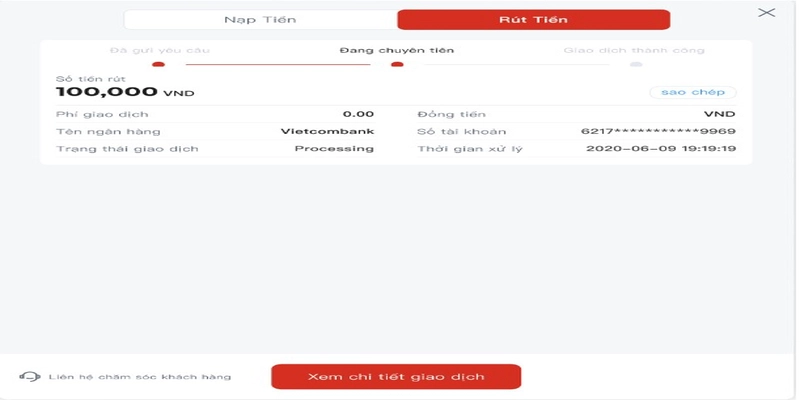This screenshot has height=400, width=800.
Task: Click the Phí giao dịch fee value 0.00
Action: tap(358, 114)
